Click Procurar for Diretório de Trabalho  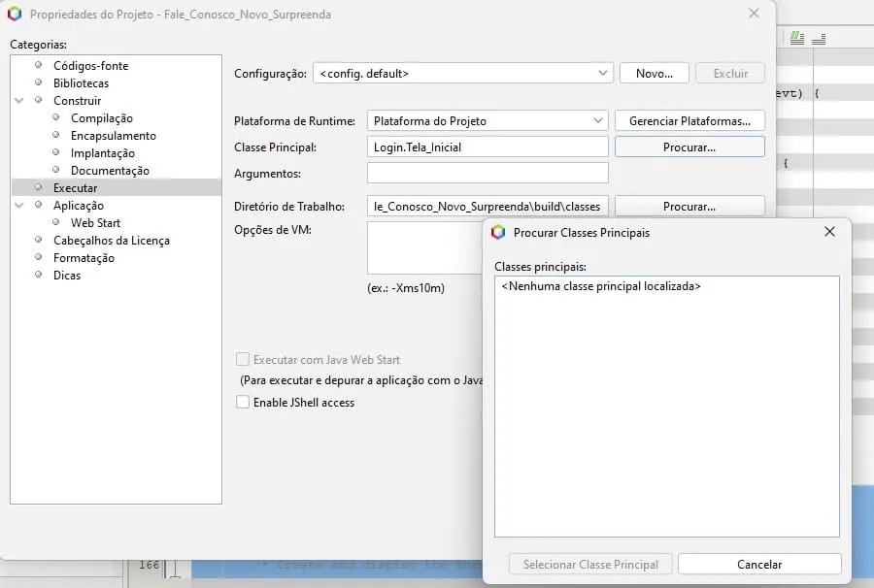click(x=689, y=207)
